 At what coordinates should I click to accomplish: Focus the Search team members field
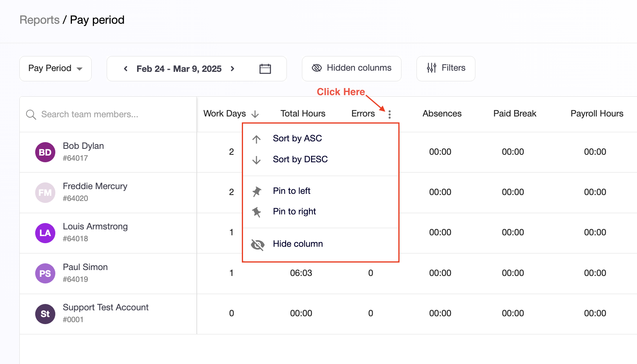click(x=108, y=114)
